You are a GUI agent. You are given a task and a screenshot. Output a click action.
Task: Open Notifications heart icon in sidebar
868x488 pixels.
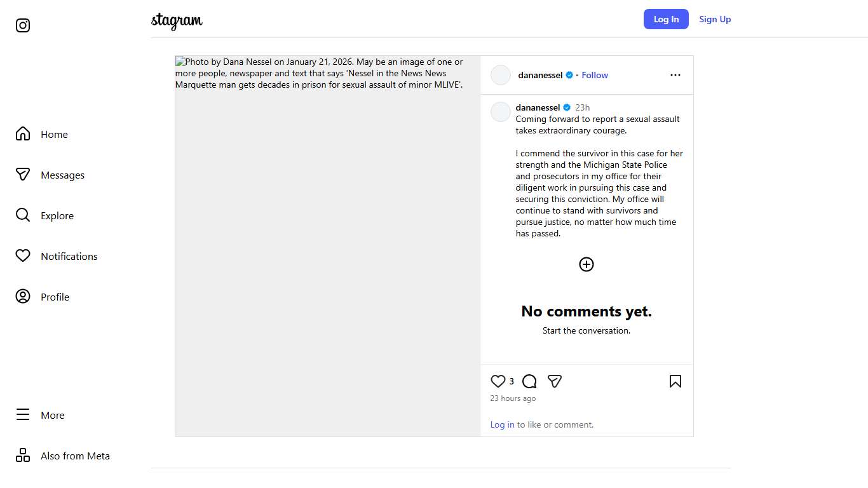click(x=23, y=256)
